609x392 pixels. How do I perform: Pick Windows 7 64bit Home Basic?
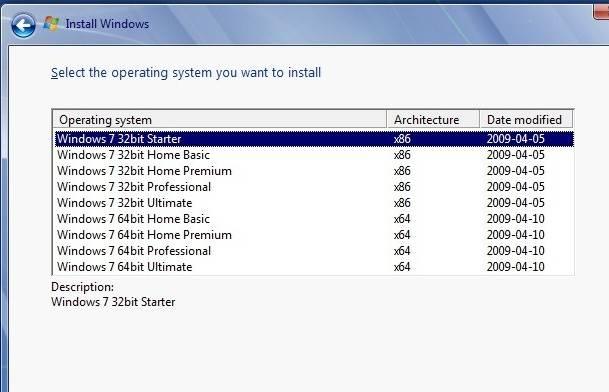pyautogui.click(x=314, y=219)
